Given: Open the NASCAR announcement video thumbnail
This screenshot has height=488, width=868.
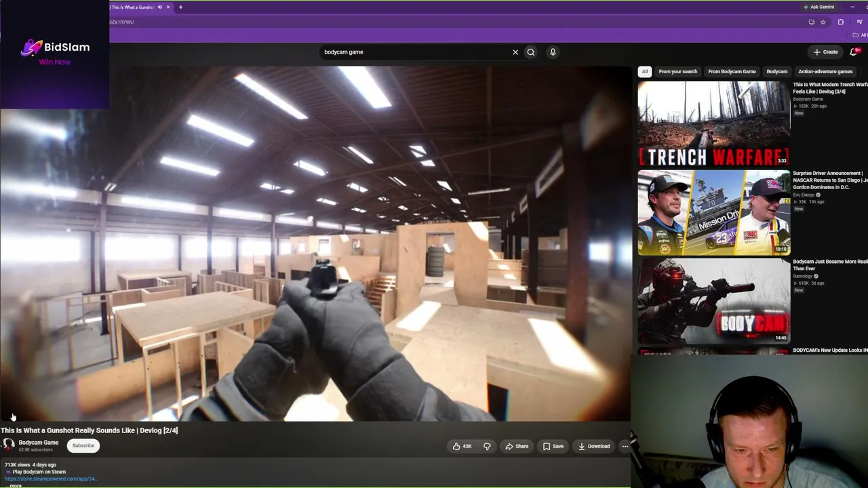Looking at the screenshot, I should point(713,212).
